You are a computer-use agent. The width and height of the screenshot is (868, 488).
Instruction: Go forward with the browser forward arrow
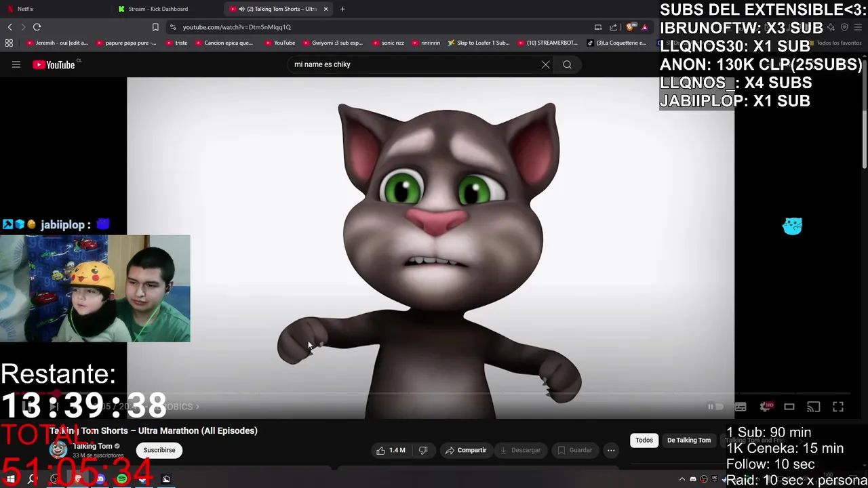tap(23, 27)
